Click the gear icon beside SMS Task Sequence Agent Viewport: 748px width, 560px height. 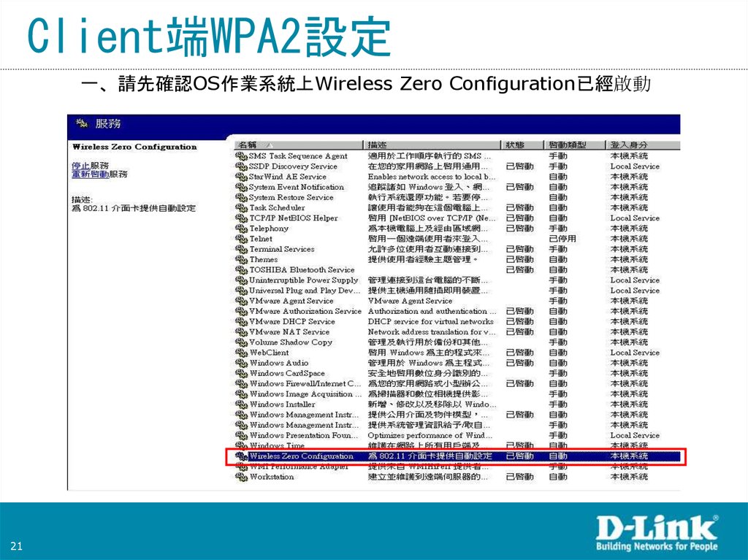pyautogui.click(x=241, y=156)
